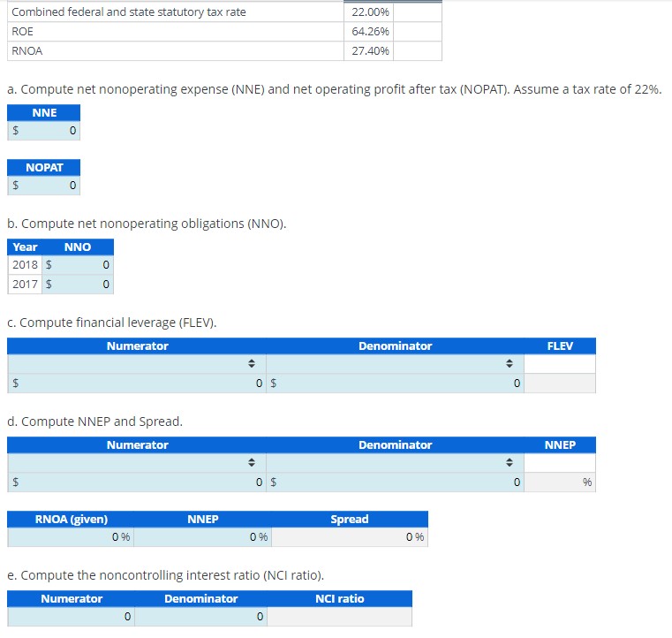Click the Spread result cell
This screenshot has width=672, height=638.
(350, 536)
